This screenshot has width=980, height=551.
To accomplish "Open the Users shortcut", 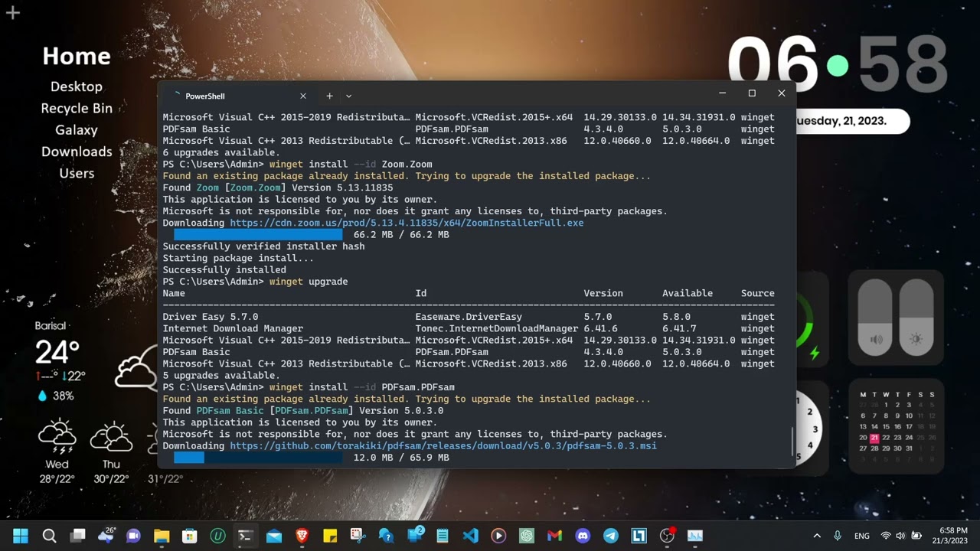I will coord(77,173).
